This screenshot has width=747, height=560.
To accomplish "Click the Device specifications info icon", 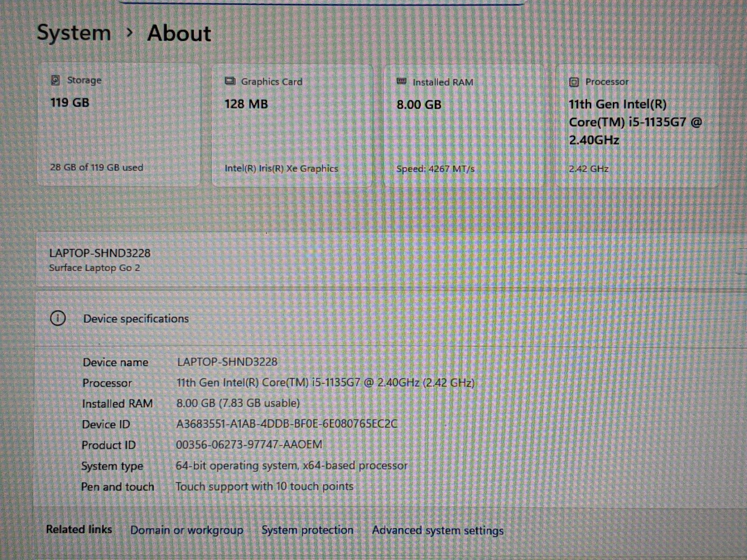I will pos(58,318).
